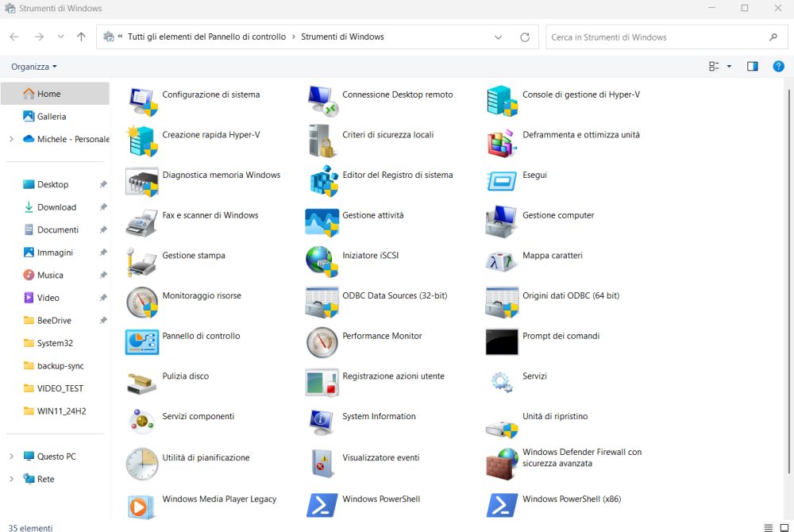Image resolution: width=794 pixels, height=532 pixels.
Task: Click the Forward navigation arrow
Action: (39, 37)
